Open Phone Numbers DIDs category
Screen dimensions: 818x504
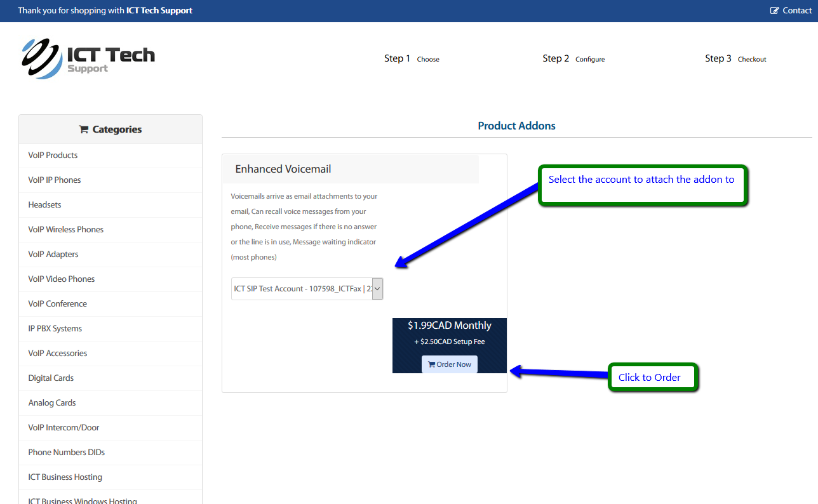point(66,453)
